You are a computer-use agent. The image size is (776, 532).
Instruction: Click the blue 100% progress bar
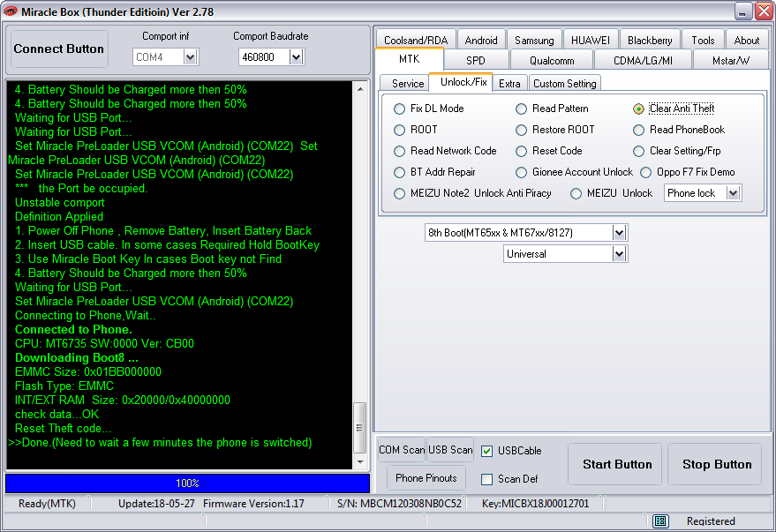187,483
